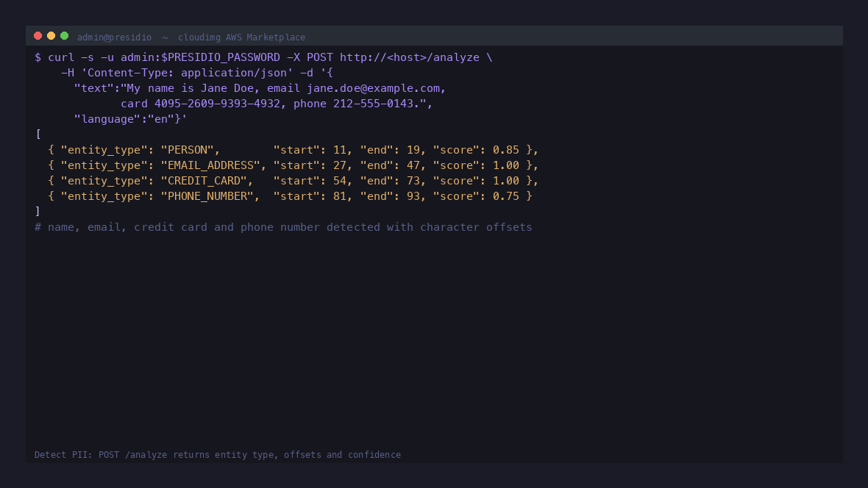Click the email jane.doe@example.com in the request
This screenshot has height=488, width=868.
pyautogui.click(x=374, y=88)
